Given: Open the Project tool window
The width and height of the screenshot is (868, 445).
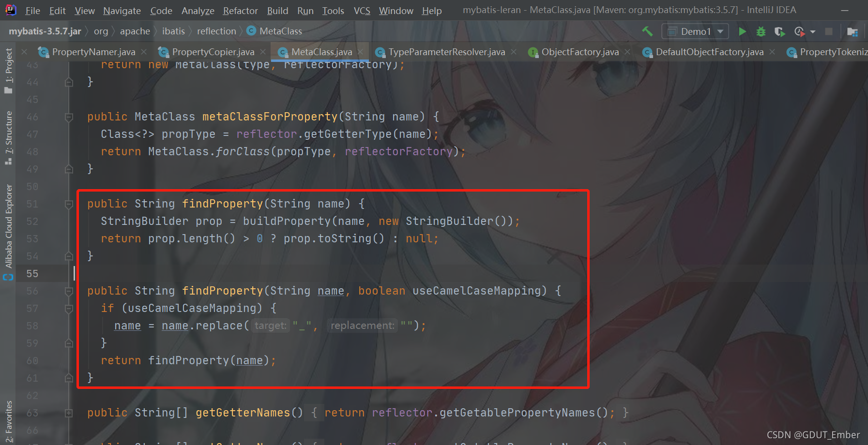Looking at the screenshot, I should [8, 70].
